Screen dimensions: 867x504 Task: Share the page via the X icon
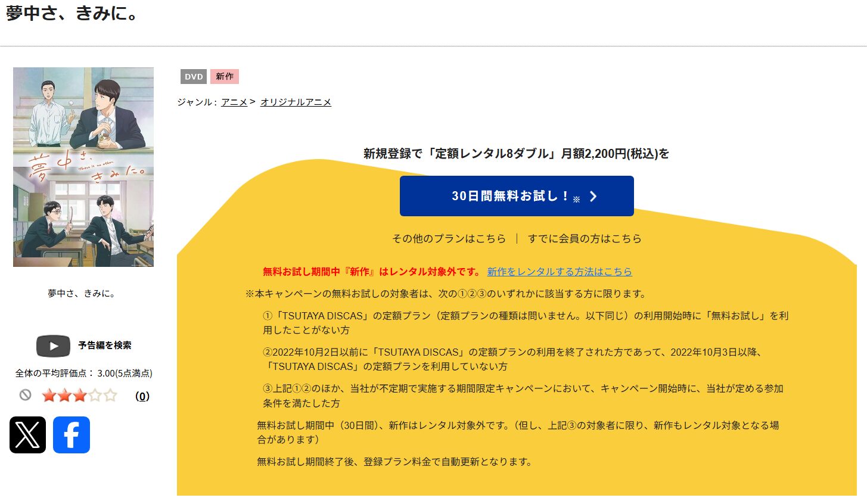point(29,435)
